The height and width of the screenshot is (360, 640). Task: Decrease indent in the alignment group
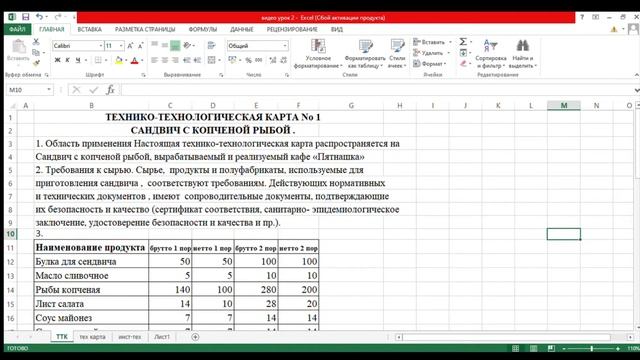(x=187, y=60)
